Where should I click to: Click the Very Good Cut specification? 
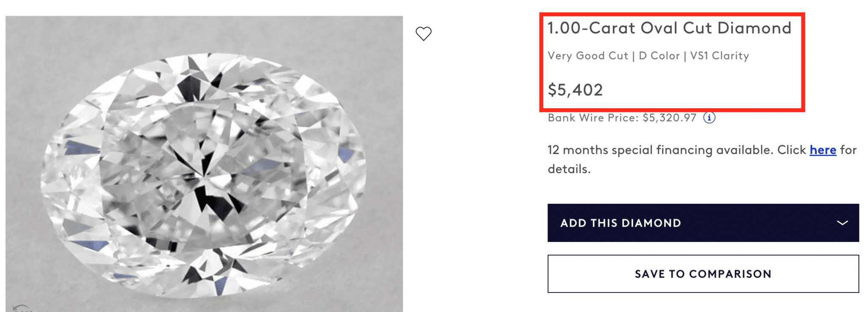tap(587, 56)
